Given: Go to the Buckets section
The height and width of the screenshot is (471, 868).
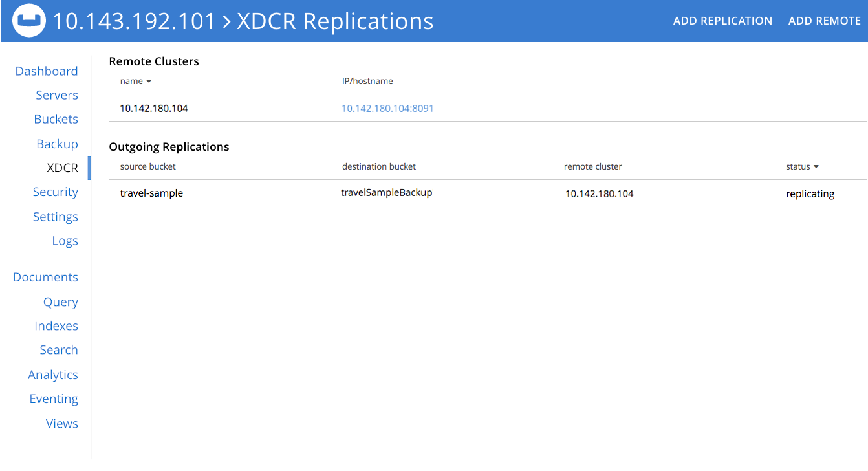Looking at the screenshot, I should [56, 119].
